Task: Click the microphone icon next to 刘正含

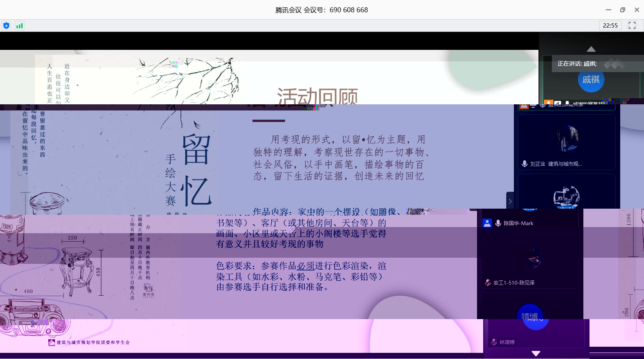Action: coord(525,164)
